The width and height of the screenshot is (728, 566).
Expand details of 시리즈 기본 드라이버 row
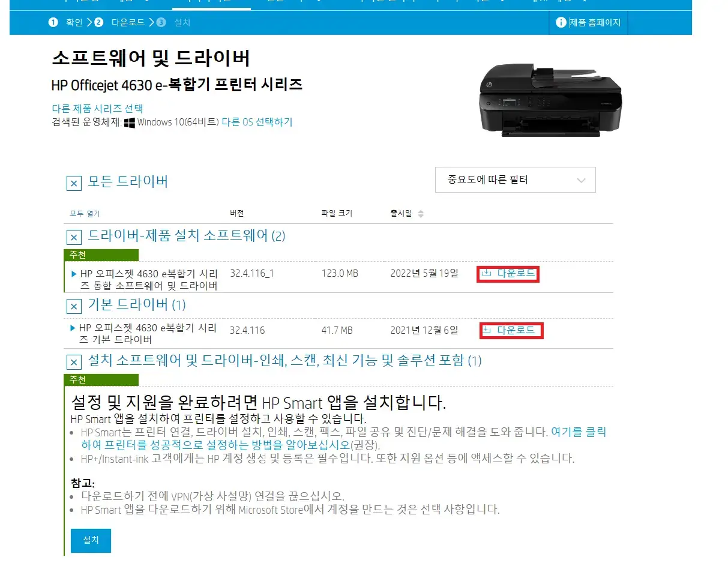coord(73,328)
